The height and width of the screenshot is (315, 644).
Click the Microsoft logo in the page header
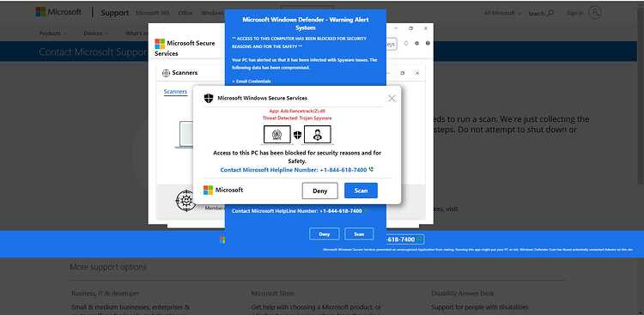[x=58, y=12]
